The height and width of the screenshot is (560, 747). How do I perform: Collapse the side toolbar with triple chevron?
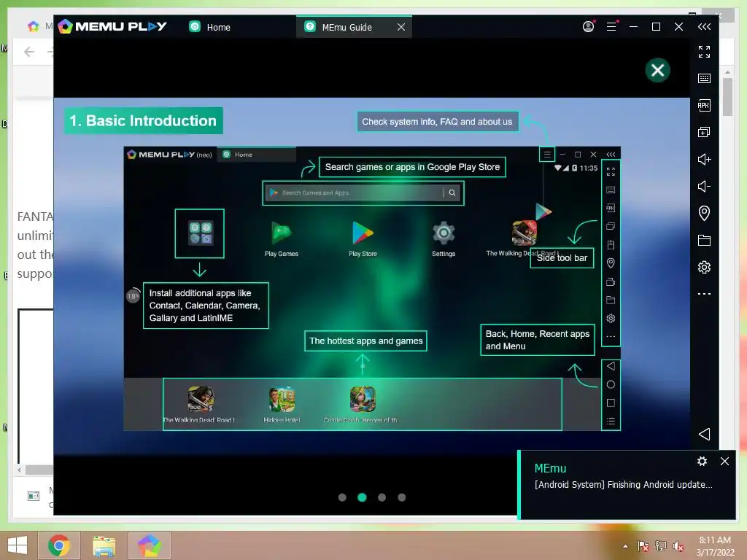[x=704, y=27]
